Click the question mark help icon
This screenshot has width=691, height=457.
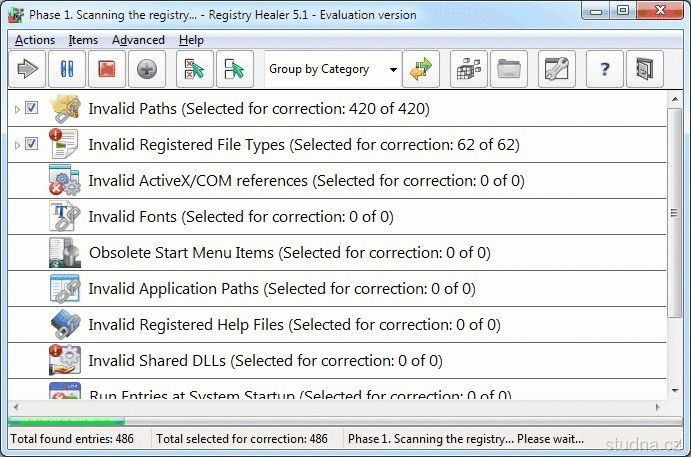pos(604,69)
